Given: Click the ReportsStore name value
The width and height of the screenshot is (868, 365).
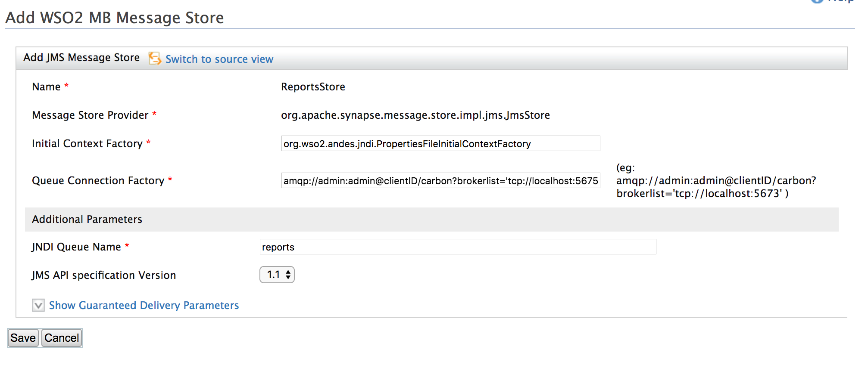Looking at the screenshot, I should coord(313,87).
